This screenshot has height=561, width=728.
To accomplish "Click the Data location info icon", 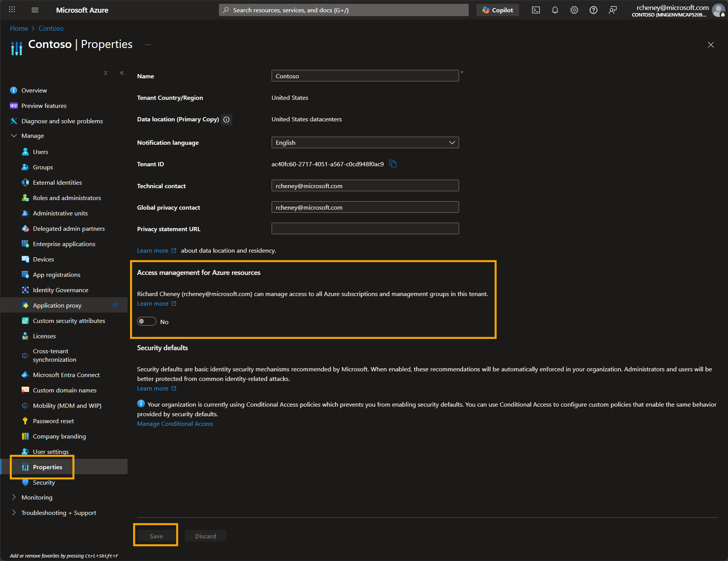I will [x=226, y=119].
